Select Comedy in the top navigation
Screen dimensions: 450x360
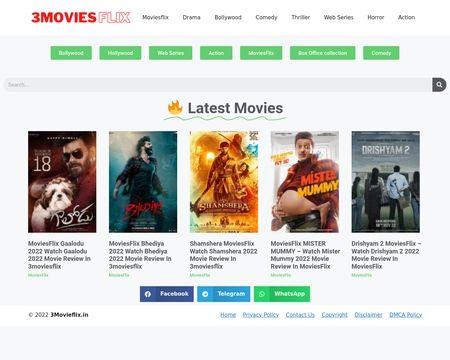266,17
